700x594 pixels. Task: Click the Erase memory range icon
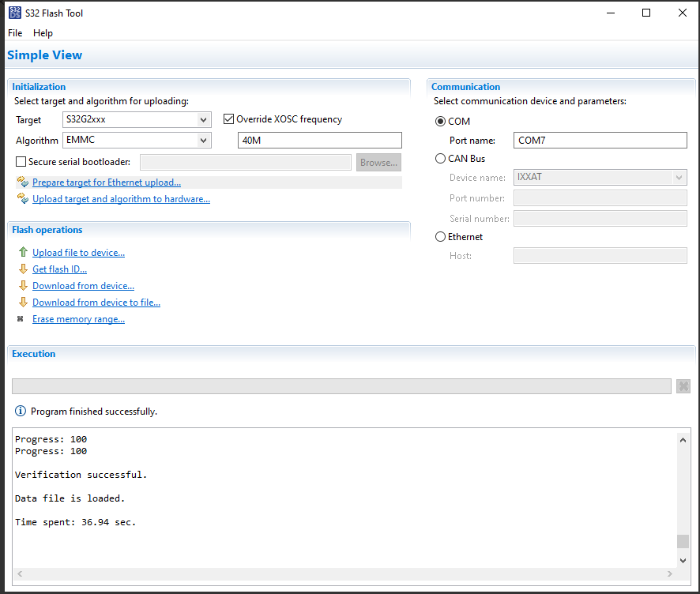(x=21, y=319)
